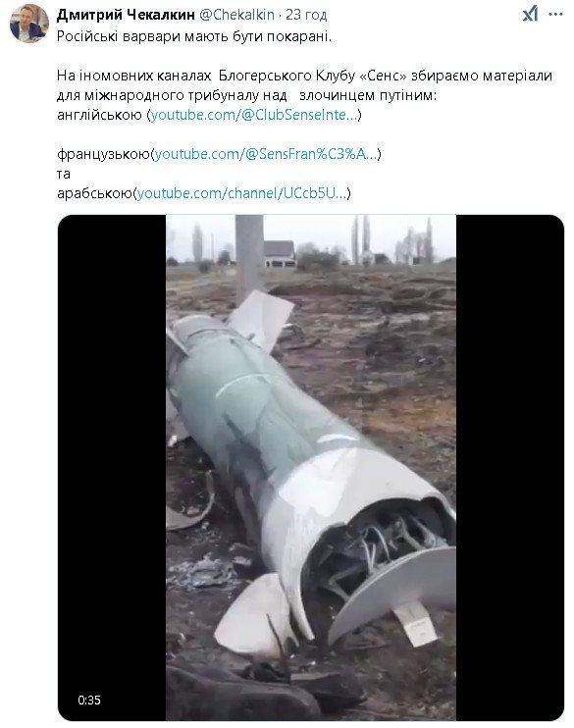This screenshot has width=574, height=728.
Task: Click the standalone word "та" in the post
Action: click(64, 174)
